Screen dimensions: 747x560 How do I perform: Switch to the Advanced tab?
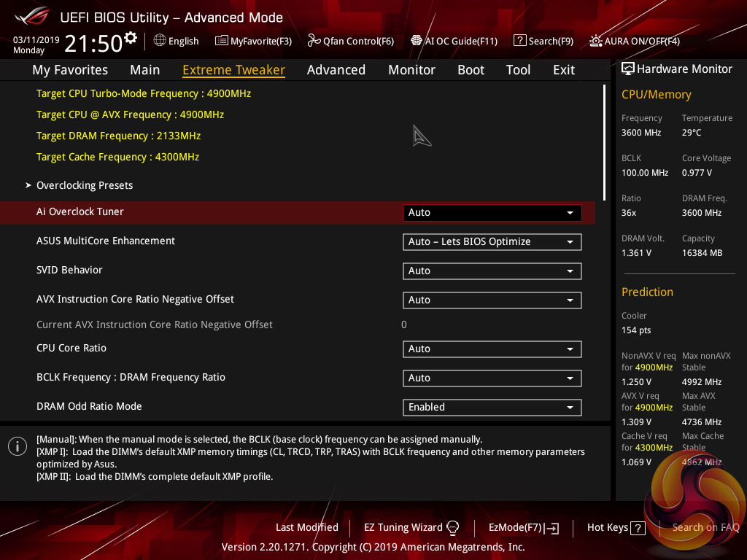pyautogui.click(x=336, y=70)
